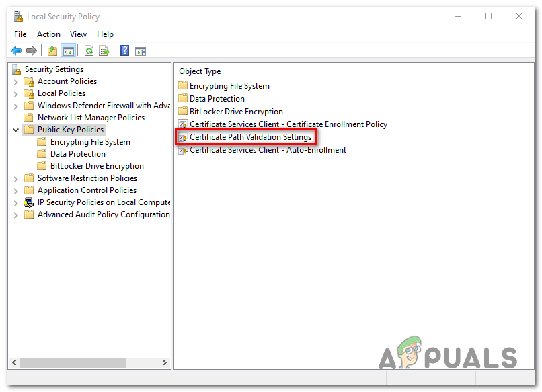The width and height of the screenshot is (542, 392).
Task: Click the Local Security Policy title icon
Action: (18, 17)
